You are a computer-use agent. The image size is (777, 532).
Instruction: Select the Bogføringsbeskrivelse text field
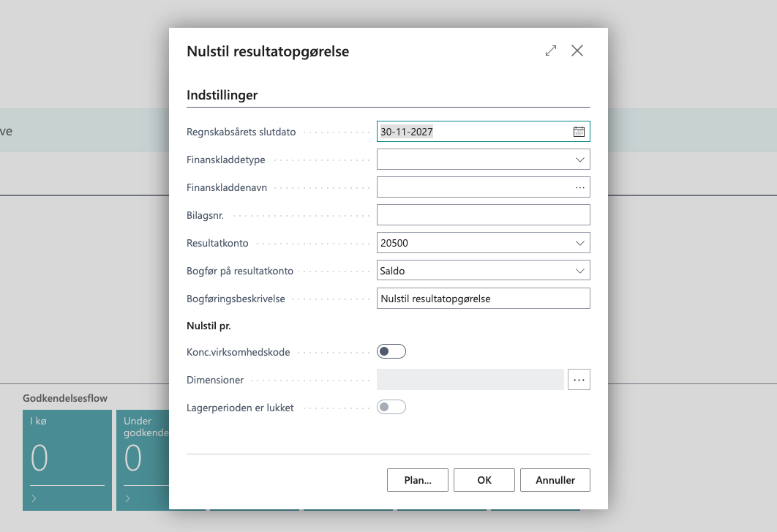[x=483, y=299]
